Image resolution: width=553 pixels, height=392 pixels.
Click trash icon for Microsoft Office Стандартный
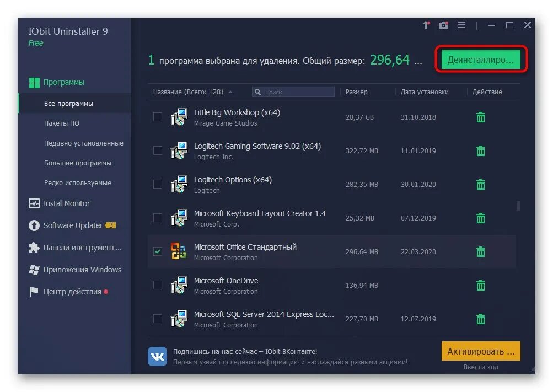click(x=481, y=252)
